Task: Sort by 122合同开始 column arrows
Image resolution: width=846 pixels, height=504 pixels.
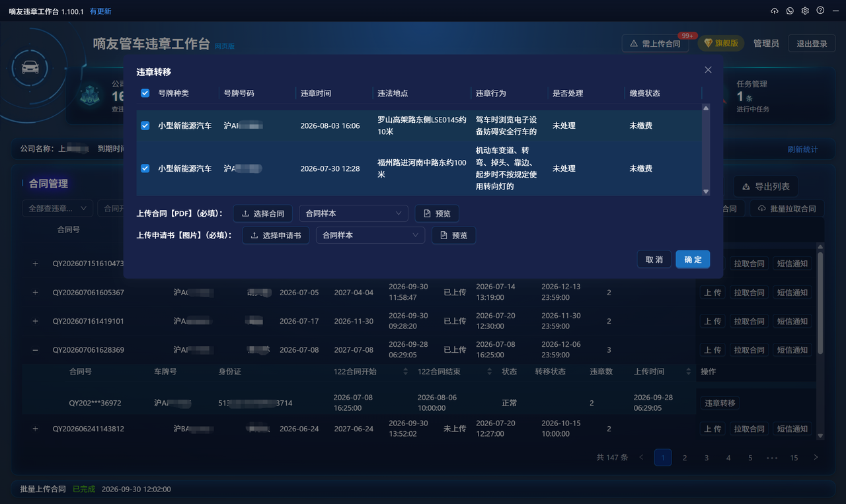Action: pyautogui.click(x=406, y=372)
